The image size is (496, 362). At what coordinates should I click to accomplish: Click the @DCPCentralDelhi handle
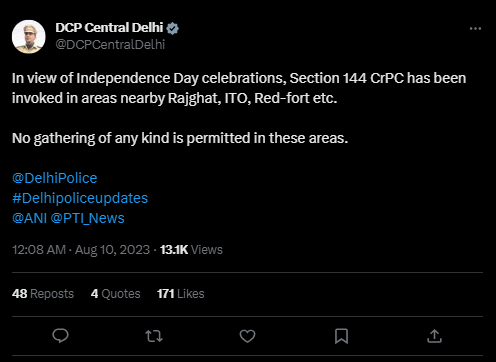coord(110,45)
